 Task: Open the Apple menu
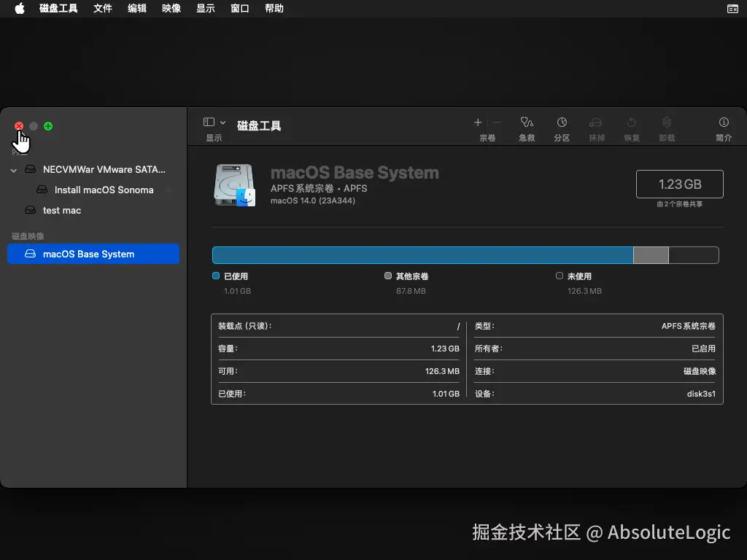pyautogui.click(x=20, y=8)
